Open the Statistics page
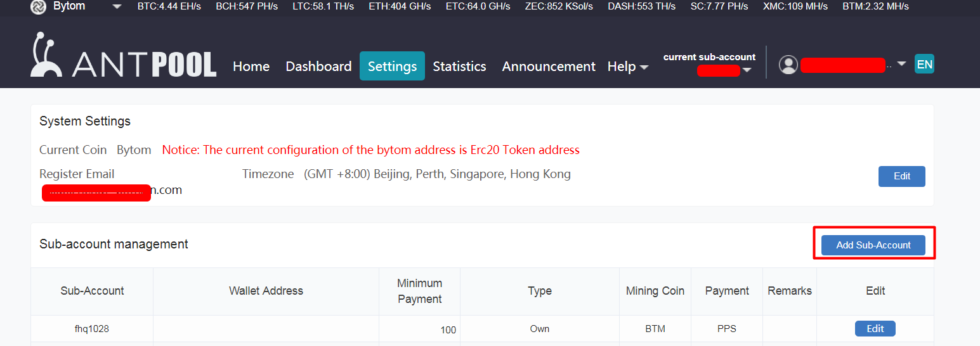 coord(459,67)
